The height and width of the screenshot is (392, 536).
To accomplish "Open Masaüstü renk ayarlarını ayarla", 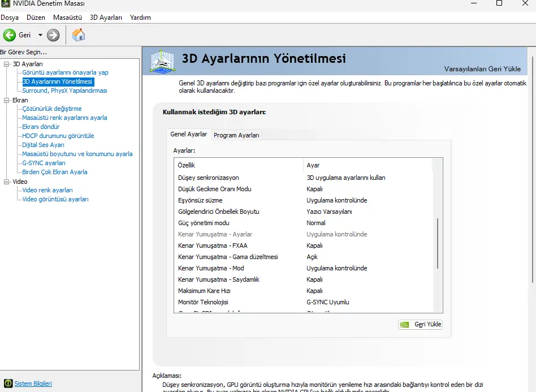I will coord(64,118).
